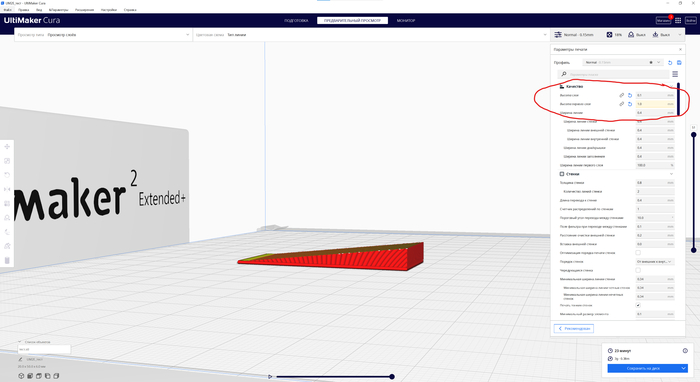
Task: Select the Rotate tool in left toolbar
Action: [x=7, y=175]
